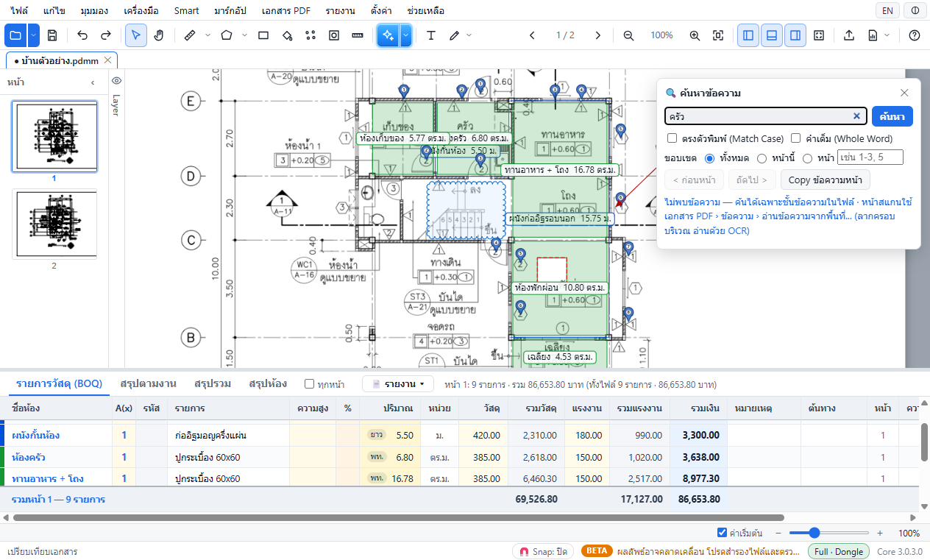Redo the last undone action

(106, 35)
